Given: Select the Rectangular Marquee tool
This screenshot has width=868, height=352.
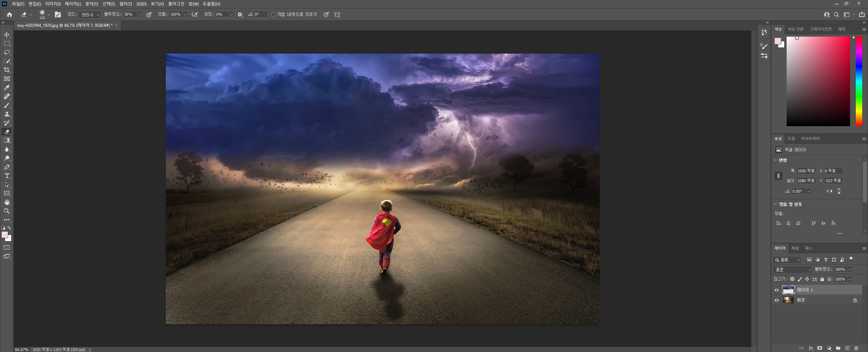Looking at the screenshot, I should (x=7, y=43).
